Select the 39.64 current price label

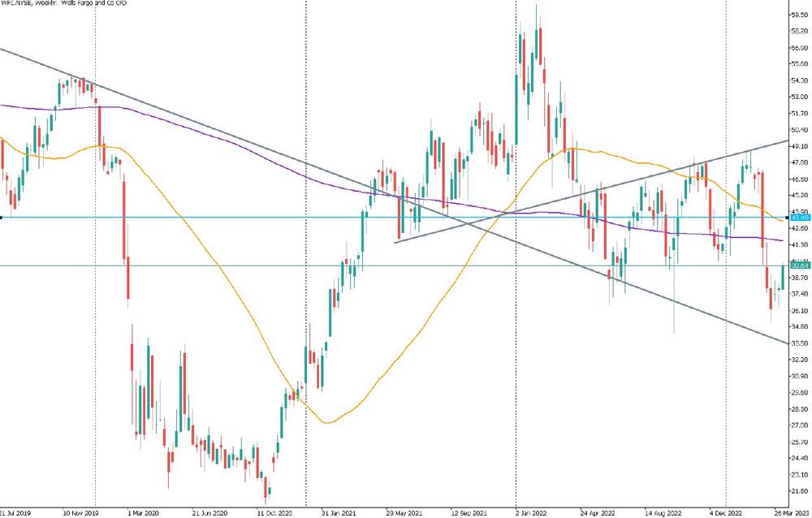tap(800, 265)
